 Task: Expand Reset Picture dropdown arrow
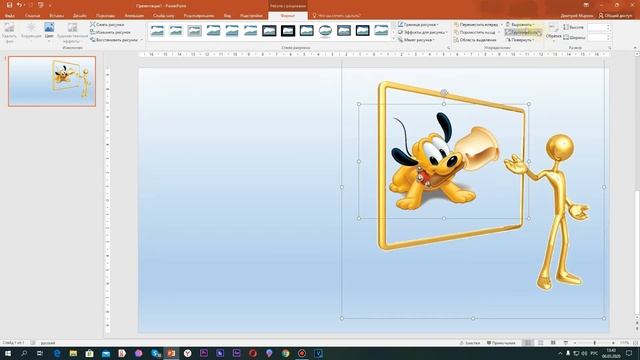point(142,40)
